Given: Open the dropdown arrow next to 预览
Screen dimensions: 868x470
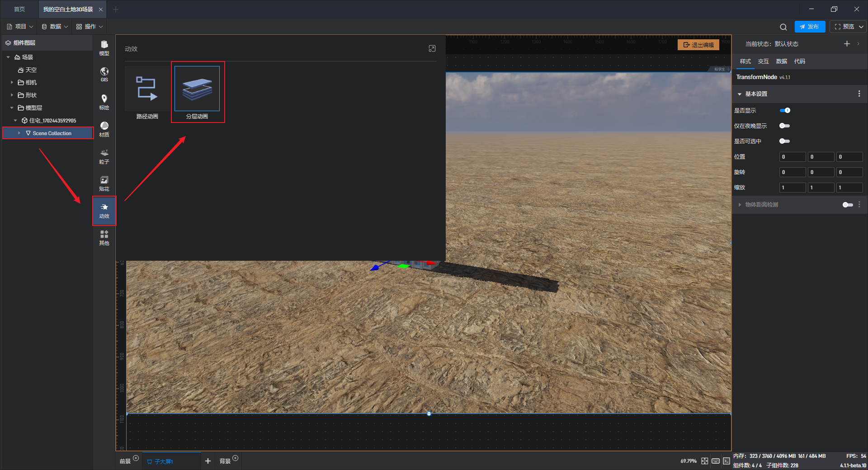Looking at the screenshot, I should [861, 27].
